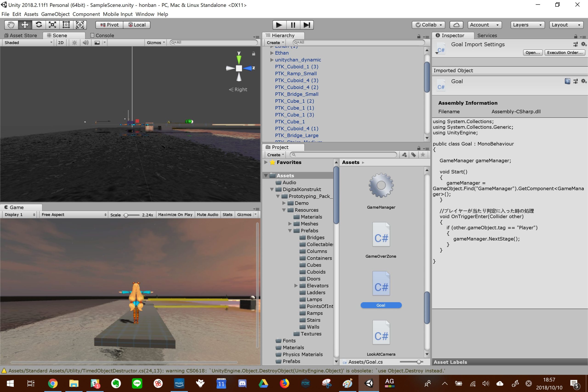The width and height of the screenshot is (588, 392).
Task: Toggle Stats overlay in Game view
Action: click(227, 214)
